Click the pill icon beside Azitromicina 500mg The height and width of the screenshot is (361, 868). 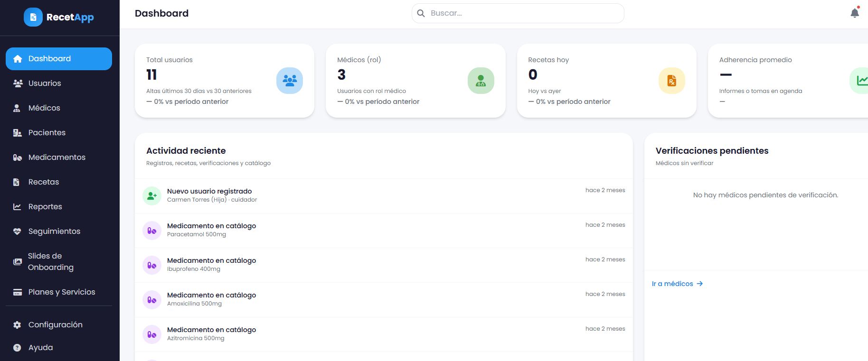point(152,334)
